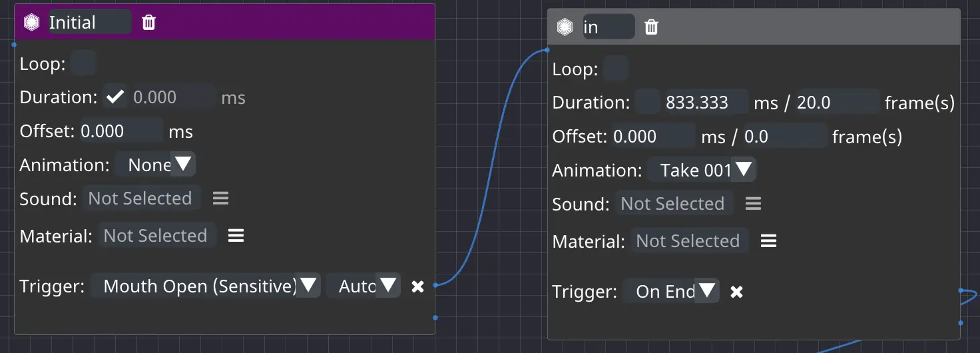Viewport: 980px width, 353px height.
Task: Open Sound list menu in 'in' node
Action: [753, 204]
